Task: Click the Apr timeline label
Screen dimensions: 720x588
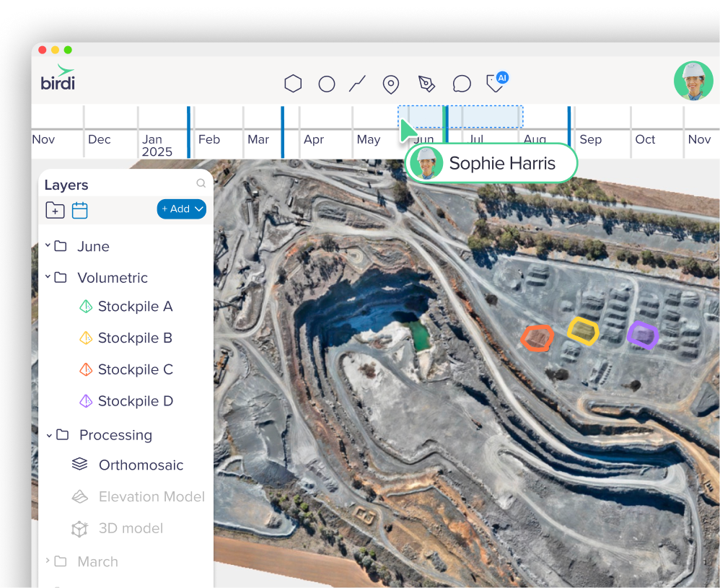Action: pyautogui.click(x=314, y=139)
